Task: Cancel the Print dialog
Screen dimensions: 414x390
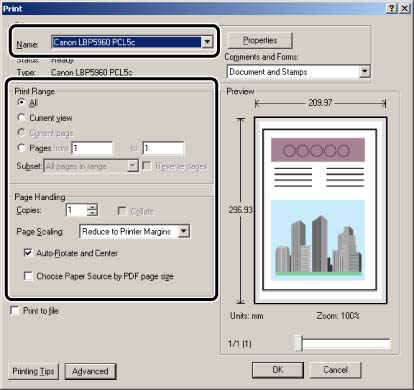Action: pyautogui.click(x=336, y=370)
